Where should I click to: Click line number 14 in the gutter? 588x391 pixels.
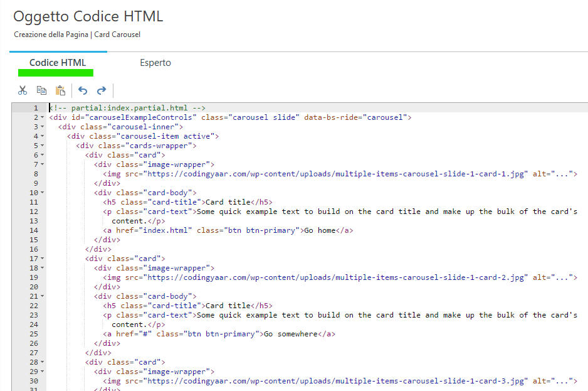[33, 230]
